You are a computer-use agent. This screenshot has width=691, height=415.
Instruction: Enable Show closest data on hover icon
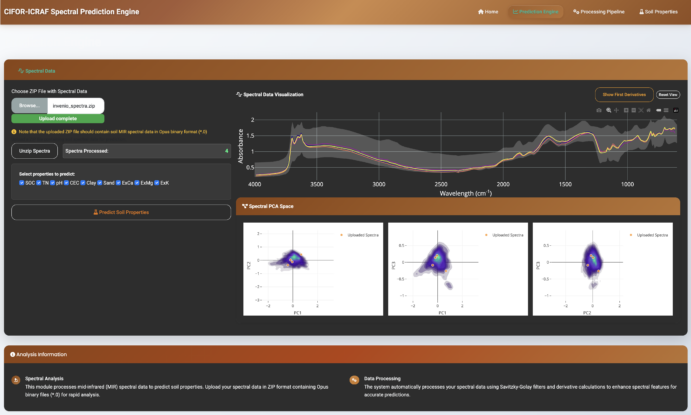click(x=658, y=110)
